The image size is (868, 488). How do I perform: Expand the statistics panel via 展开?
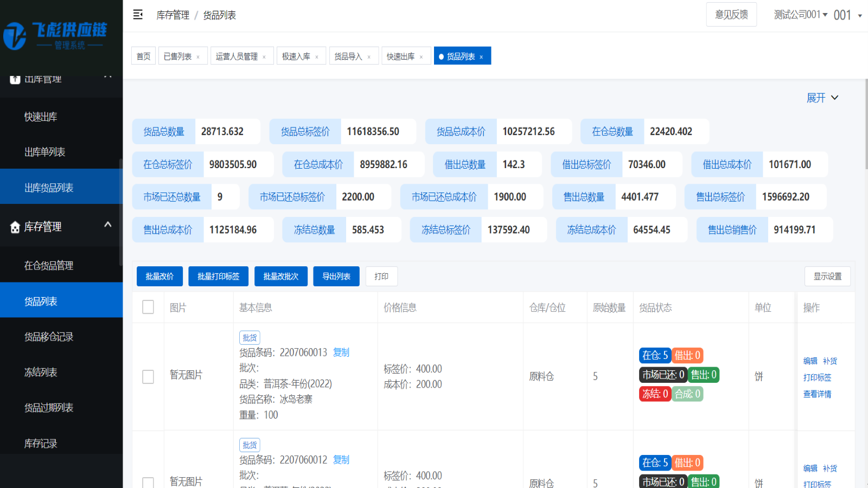822,98
